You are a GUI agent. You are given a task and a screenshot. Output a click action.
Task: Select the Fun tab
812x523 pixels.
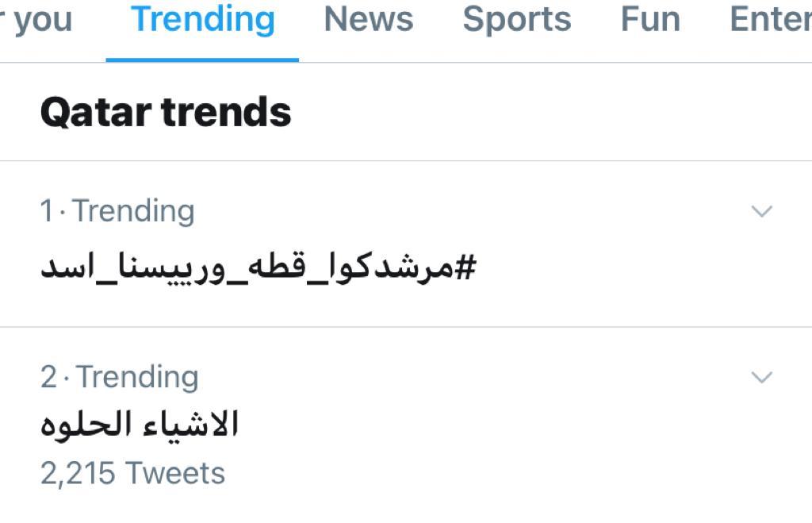(x=650, y=19)
